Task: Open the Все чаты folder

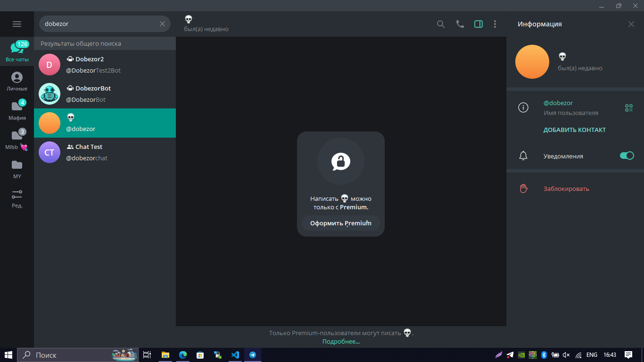Action: [x=17, y=51]
